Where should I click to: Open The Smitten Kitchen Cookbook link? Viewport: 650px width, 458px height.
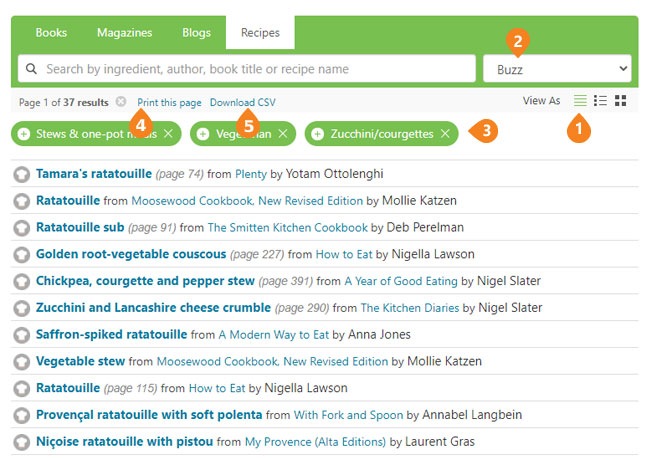coord(288,228)
